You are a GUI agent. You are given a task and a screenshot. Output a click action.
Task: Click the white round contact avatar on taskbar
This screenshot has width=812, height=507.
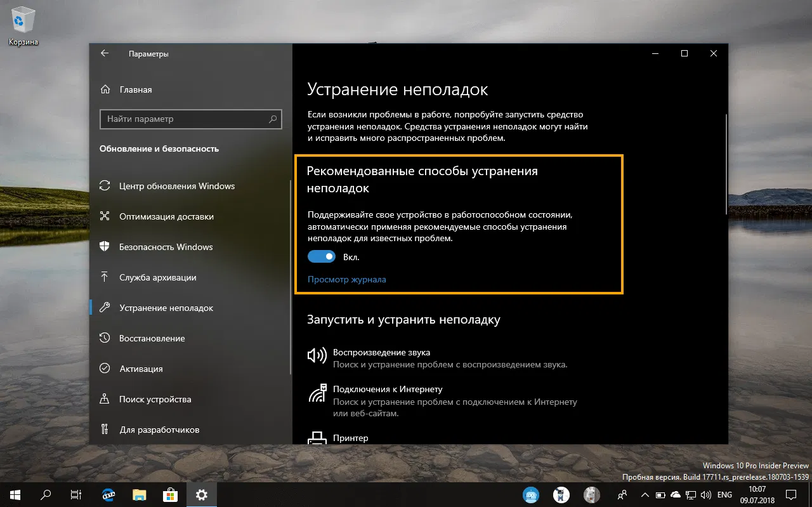point(561,494)
